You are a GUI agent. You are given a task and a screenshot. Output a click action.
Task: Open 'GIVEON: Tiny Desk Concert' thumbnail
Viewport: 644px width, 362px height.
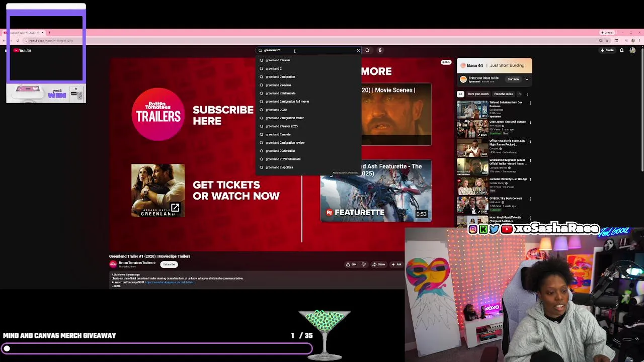472,205
